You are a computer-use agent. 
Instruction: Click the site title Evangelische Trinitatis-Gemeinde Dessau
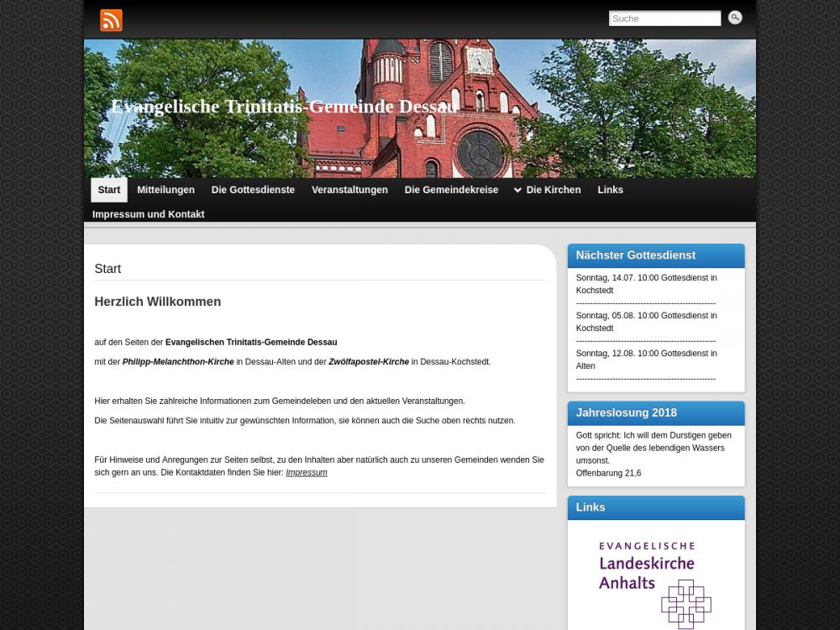coord(283,107)
